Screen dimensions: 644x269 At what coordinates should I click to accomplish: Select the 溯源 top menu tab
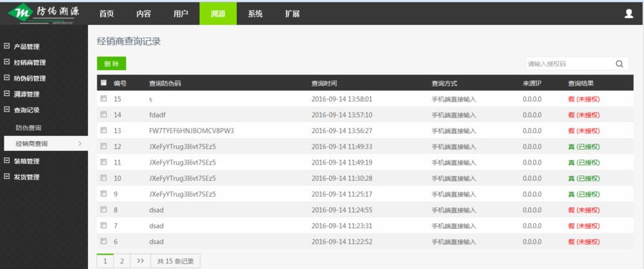pyautogui.click(x=218, y=14)
